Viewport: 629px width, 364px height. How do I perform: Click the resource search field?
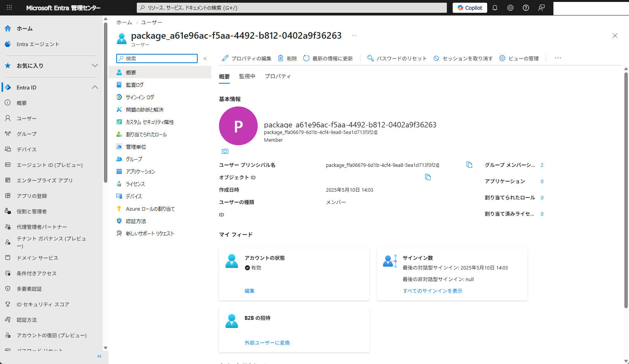(x=291, y=8)
